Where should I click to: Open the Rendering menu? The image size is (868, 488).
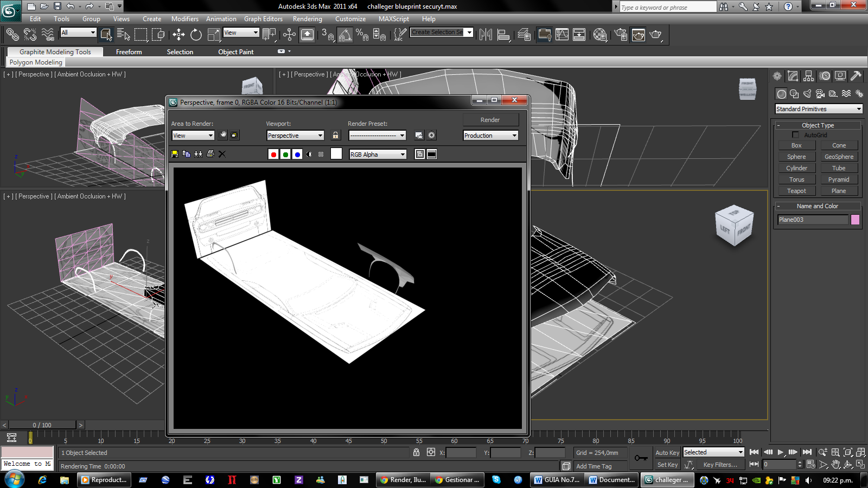coord(307,19)
